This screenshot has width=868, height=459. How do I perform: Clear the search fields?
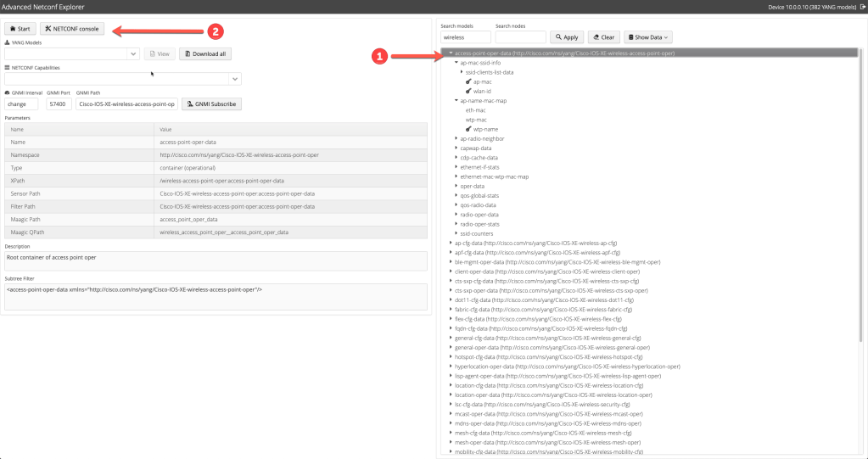tap(603, 37)
